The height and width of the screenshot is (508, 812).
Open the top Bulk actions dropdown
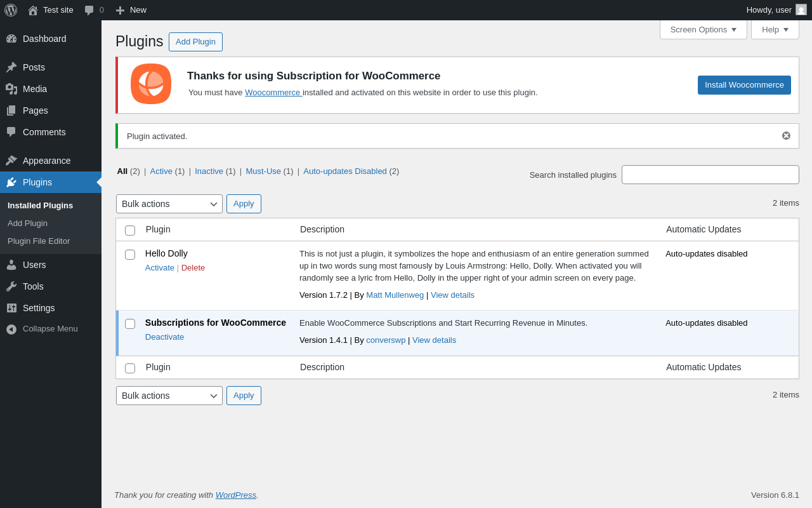point(169,204)
